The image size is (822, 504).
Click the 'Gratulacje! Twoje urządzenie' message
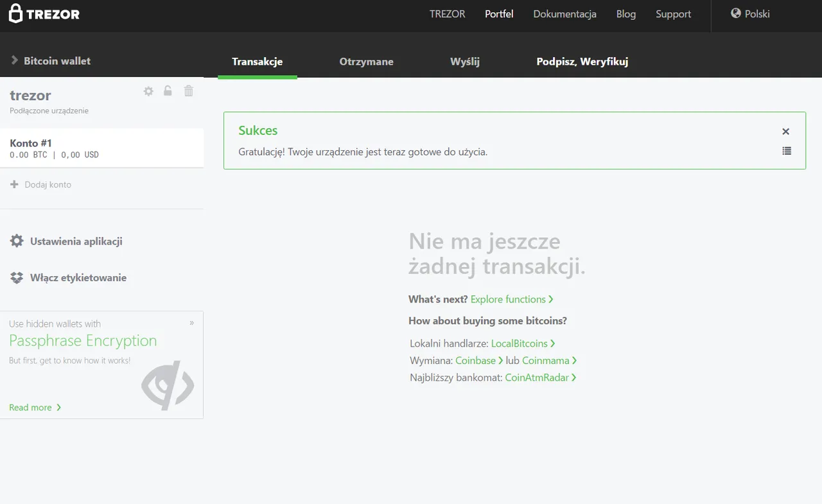coord(363,152)
